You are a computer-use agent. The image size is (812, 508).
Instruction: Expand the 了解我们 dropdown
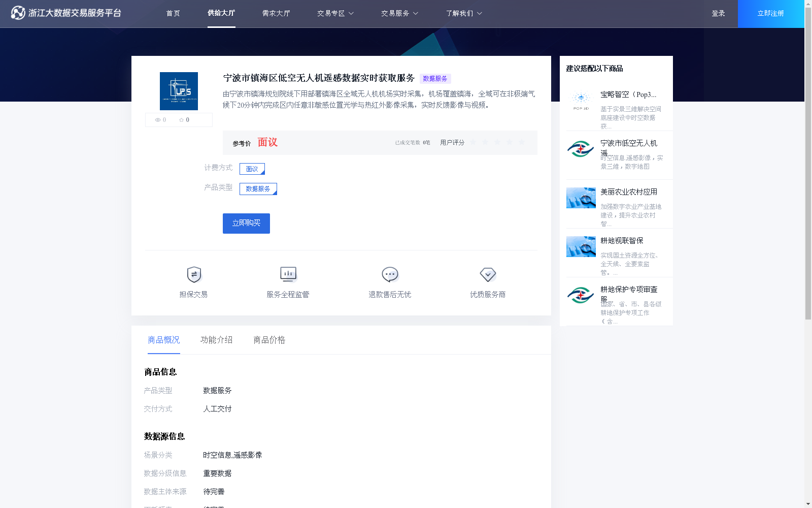click(464, 13)
